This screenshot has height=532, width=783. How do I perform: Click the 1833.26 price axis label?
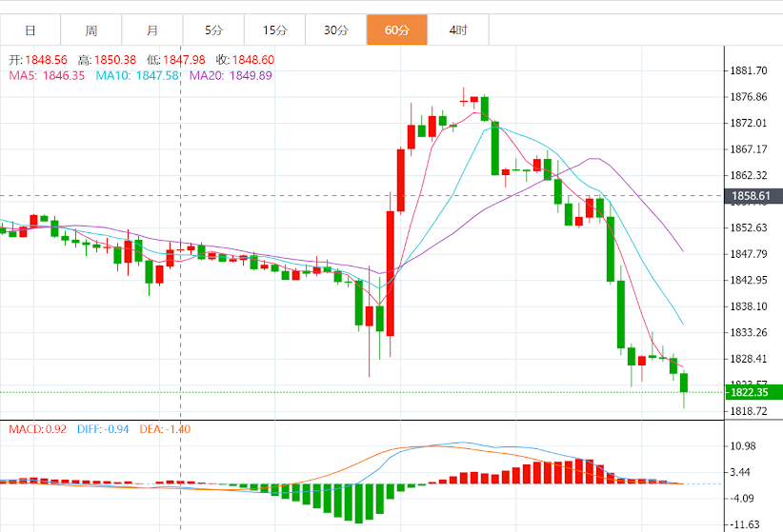click(x=749, y=332)
